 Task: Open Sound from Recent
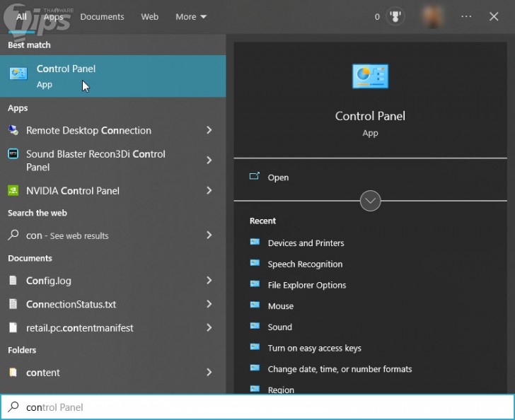click(x=280, y=327)
